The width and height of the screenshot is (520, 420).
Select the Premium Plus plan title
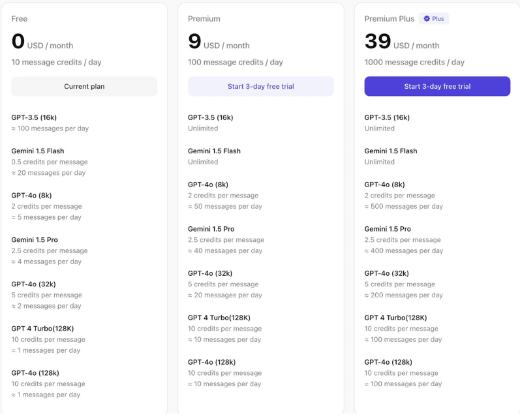(390, 19)
